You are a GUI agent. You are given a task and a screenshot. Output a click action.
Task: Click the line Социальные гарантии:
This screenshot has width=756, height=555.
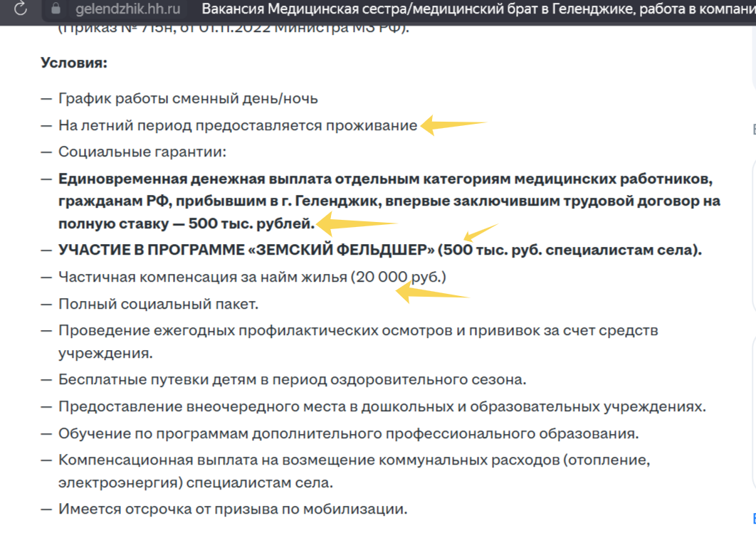142,152
